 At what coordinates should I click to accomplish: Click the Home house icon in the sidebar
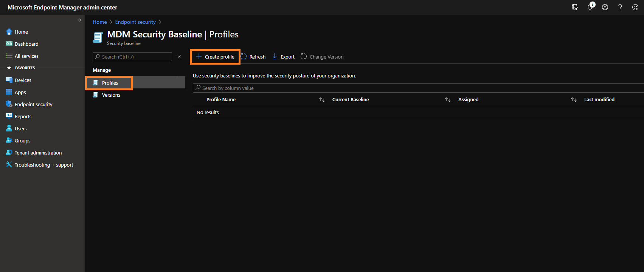9,32
